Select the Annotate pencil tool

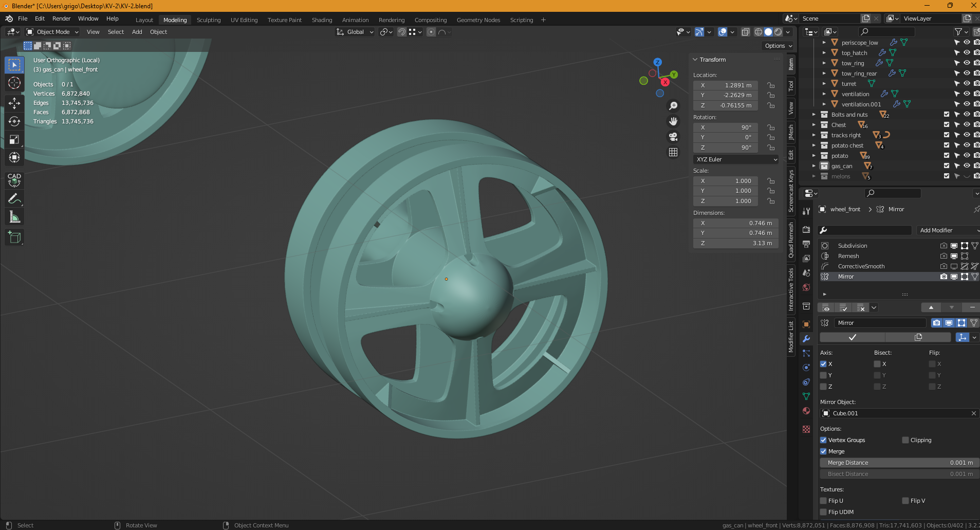point(14,199)
